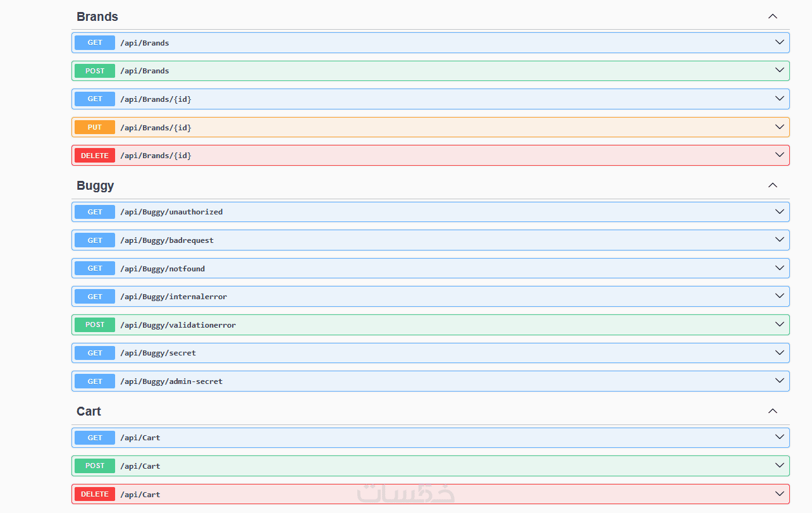
Task: Click the DELETE badge for /api/Cart
Action: coord(95,494)
